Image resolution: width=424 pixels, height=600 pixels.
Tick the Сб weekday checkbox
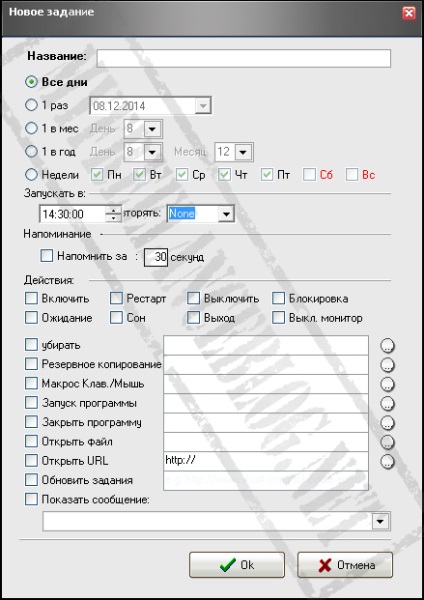tap(309, 175)
